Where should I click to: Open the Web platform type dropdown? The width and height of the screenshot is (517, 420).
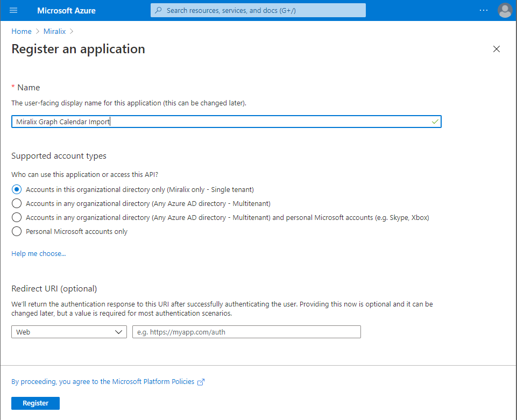[x=69, y=332]
